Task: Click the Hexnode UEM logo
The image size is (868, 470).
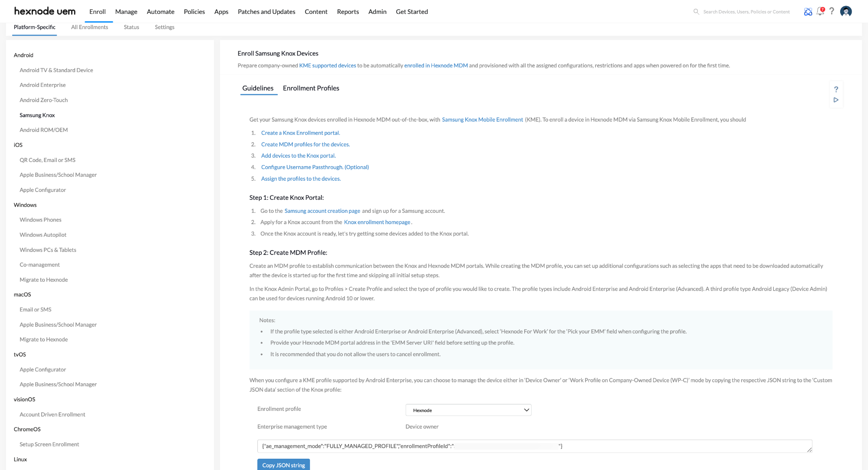Action: pos(45,11)
